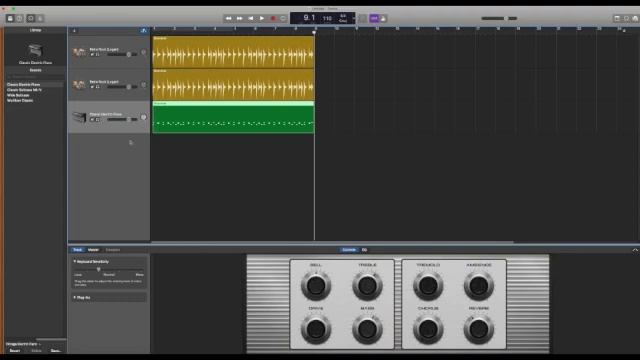The width and height of the screenshot is (640, 360).
Task: Solo the Classic Electric Piano track
Action: pyautogui.click(x=98, y=120)
